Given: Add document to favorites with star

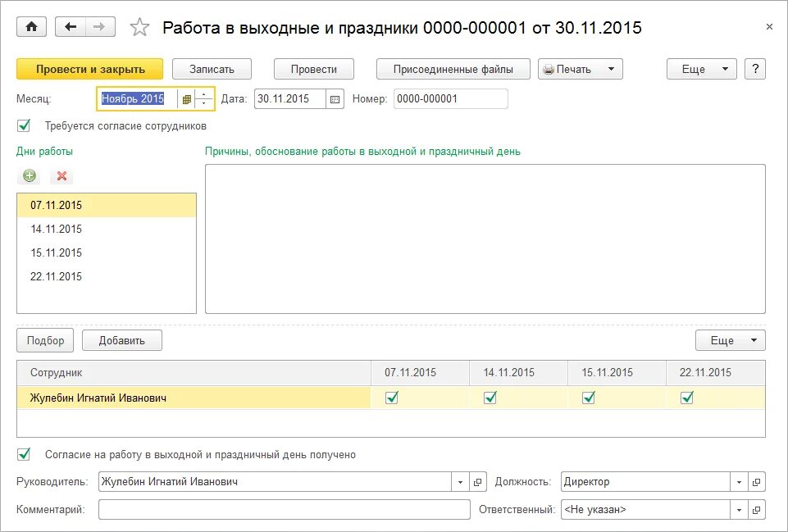Looking at the screenshot, I should point(139,27).
